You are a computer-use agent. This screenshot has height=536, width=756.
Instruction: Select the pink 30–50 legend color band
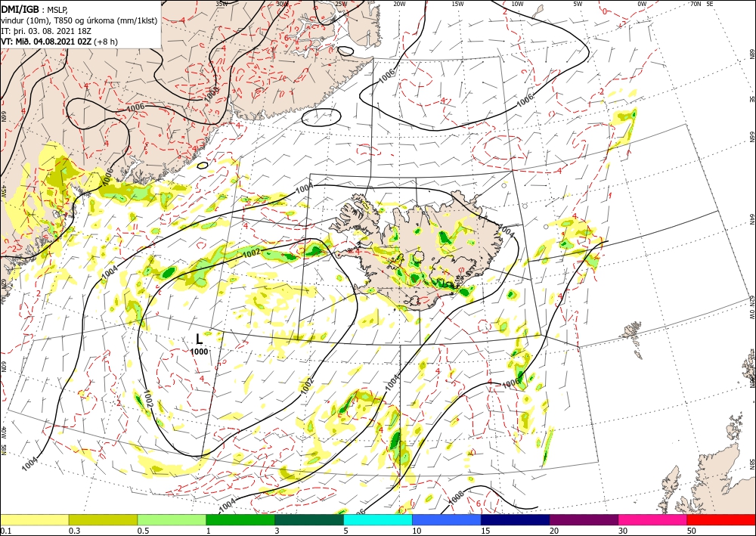click(653, 519)
